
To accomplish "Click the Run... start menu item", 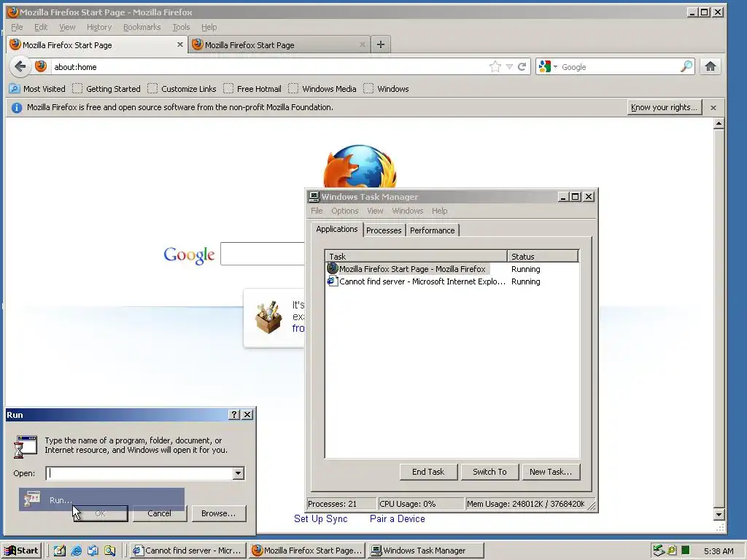I will 101,499.
